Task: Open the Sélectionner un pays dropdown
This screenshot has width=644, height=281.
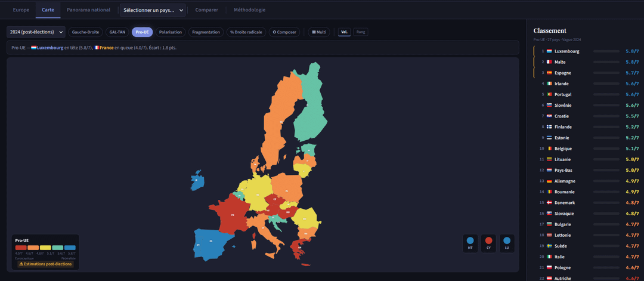Action: click(153, 10)
